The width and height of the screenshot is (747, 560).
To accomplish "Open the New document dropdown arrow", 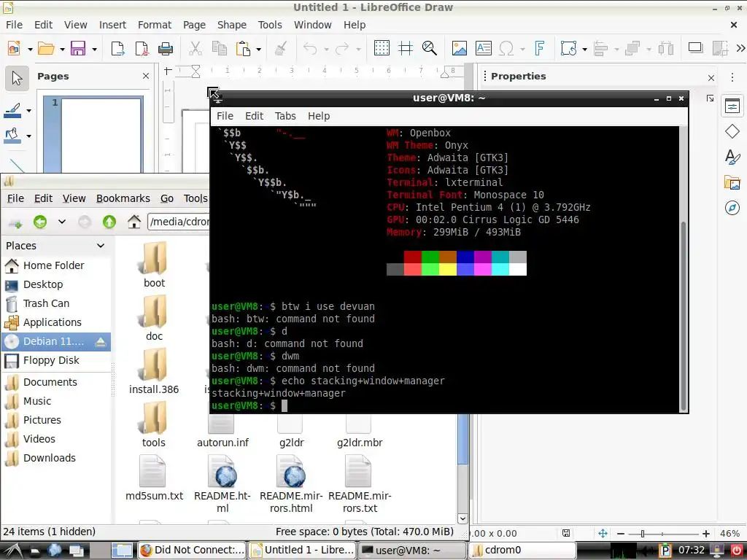I will pos(30,49).
